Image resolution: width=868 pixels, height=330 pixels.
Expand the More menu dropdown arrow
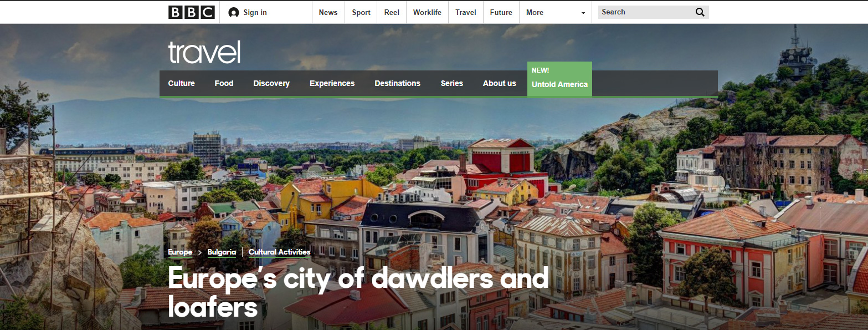pyautogui.click(x=583, y=13)
